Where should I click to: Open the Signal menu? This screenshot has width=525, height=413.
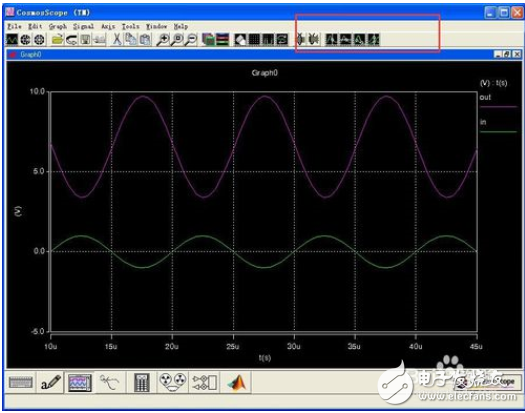(83, 26)
